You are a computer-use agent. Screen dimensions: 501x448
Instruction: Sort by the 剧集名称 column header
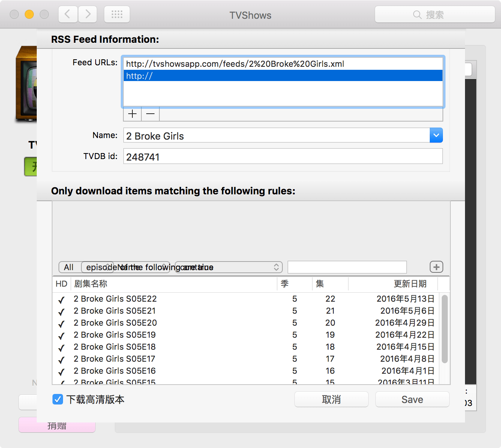tap(174, 284)
